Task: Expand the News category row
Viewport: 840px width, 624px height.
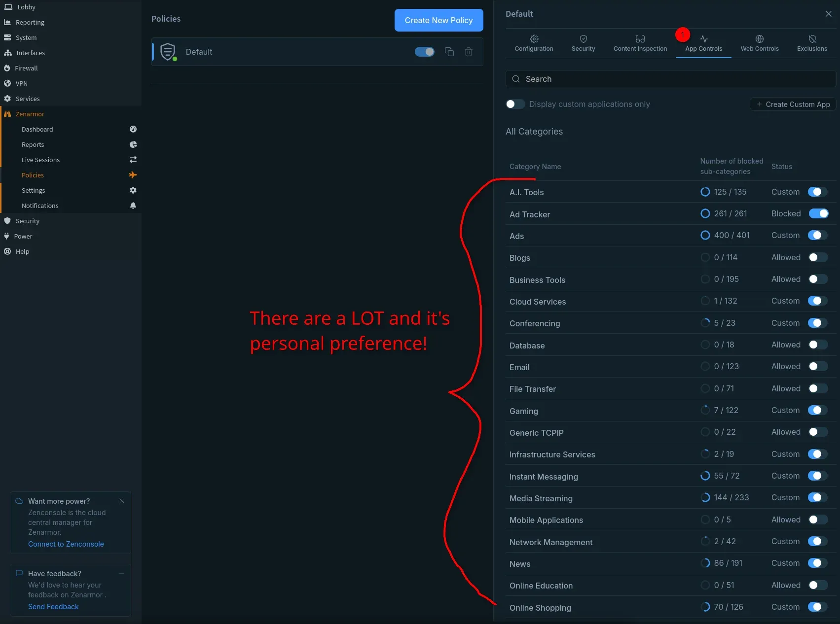Action: [671, 563]
